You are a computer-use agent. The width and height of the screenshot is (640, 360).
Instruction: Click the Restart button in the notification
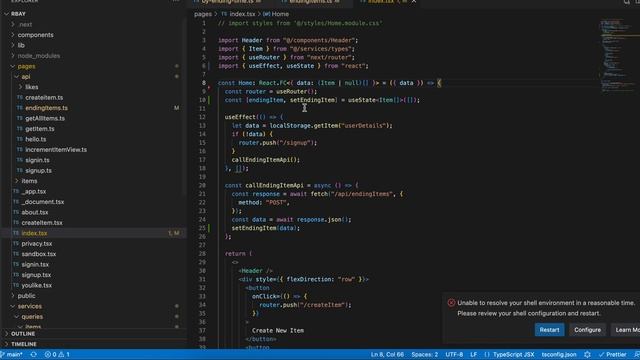click(549, 330)
